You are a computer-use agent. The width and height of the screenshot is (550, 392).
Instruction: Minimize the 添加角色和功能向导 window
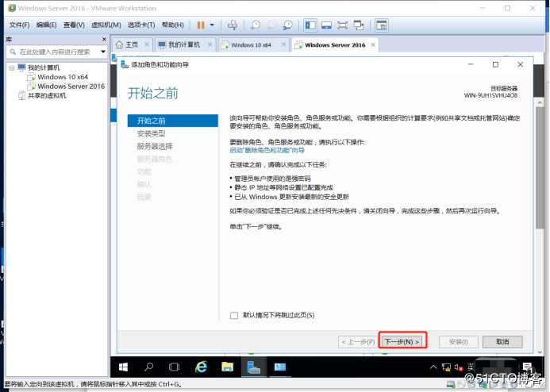[471, 64]
